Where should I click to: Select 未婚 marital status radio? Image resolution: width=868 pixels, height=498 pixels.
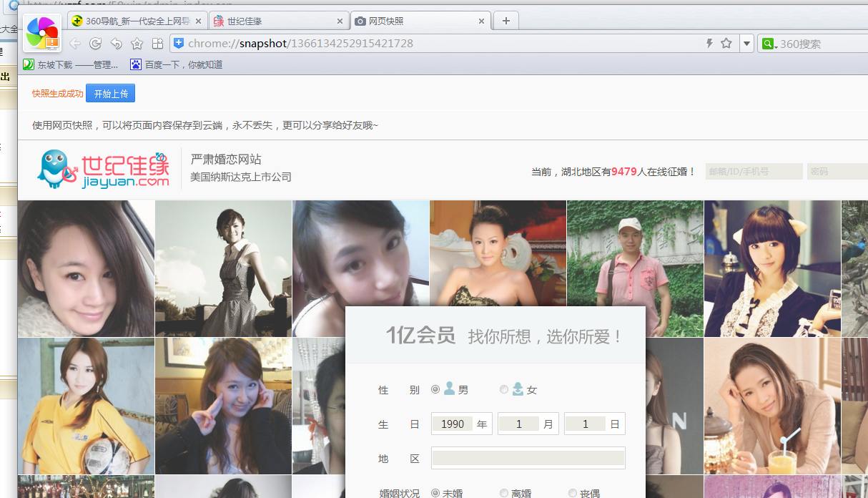pos(435,493)
